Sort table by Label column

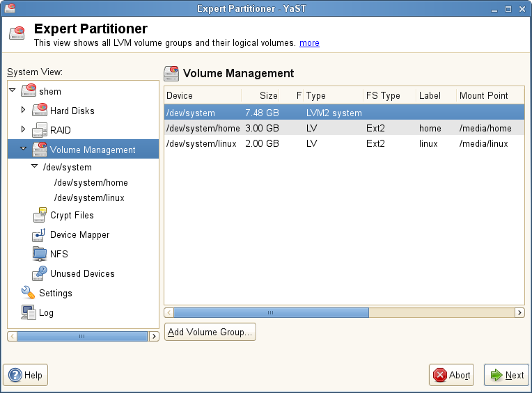[437, 95]
